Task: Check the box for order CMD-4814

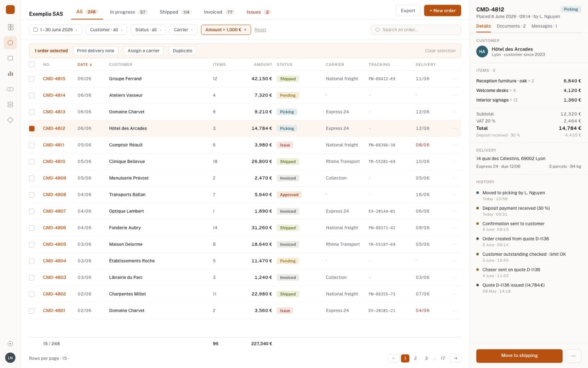Action: (32, 95)
